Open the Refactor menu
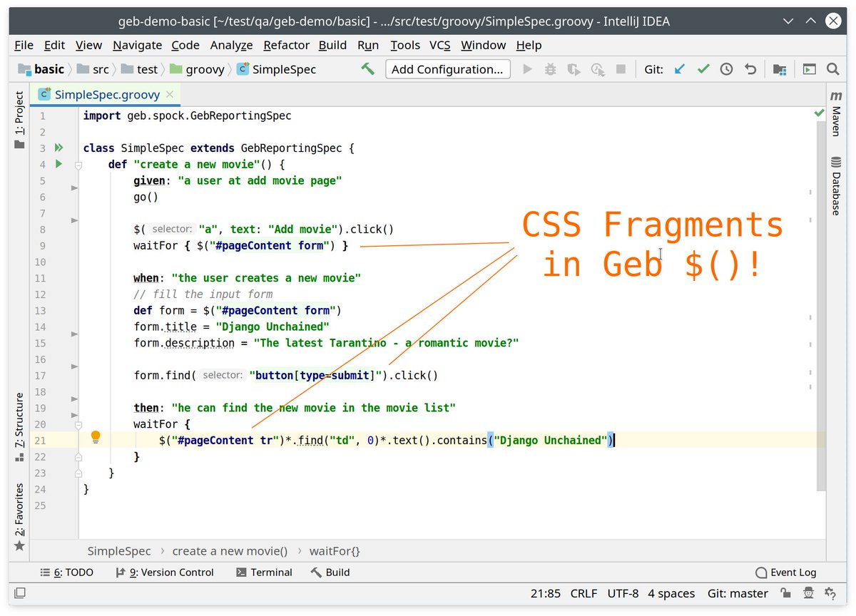This screenshot has width=856, height=616. click(287, 45)
